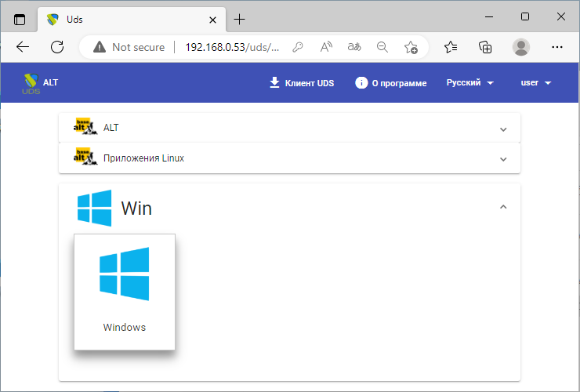Click the zoom magnifier icon
The width and height of the screenshot is (580, 392).
tap(382, 47)
